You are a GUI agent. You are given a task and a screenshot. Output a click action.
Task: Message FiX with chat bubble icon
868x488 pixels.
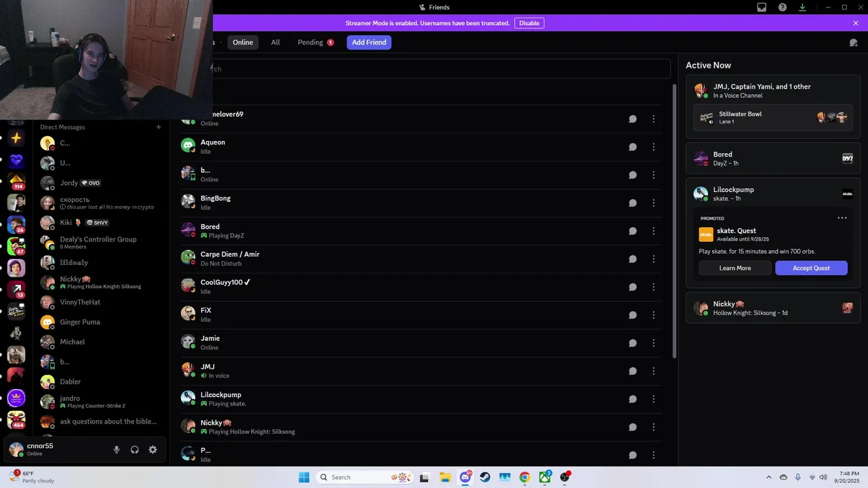(x=633, y=315)
